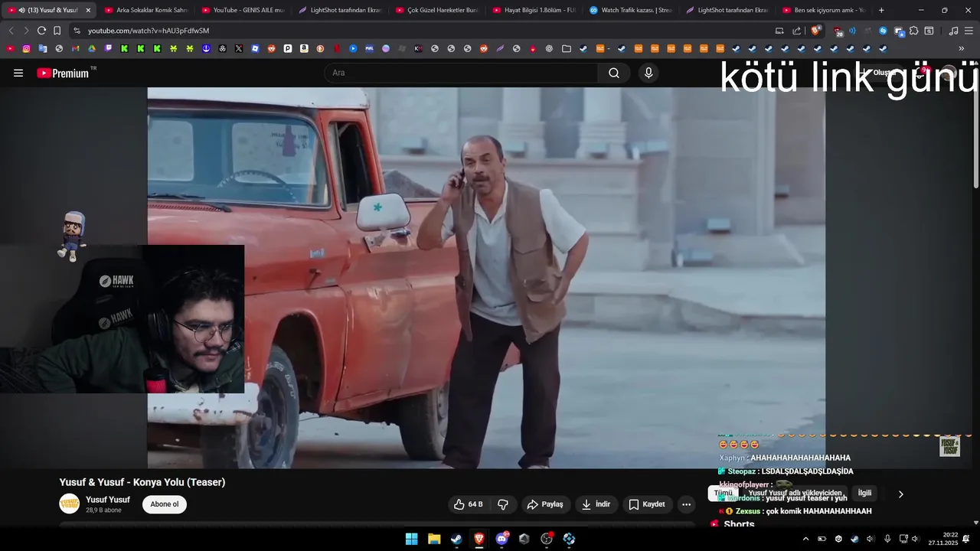Open Twitch bookmark in bookmarks bar
980x551 pixels.
tap(108, 48)
